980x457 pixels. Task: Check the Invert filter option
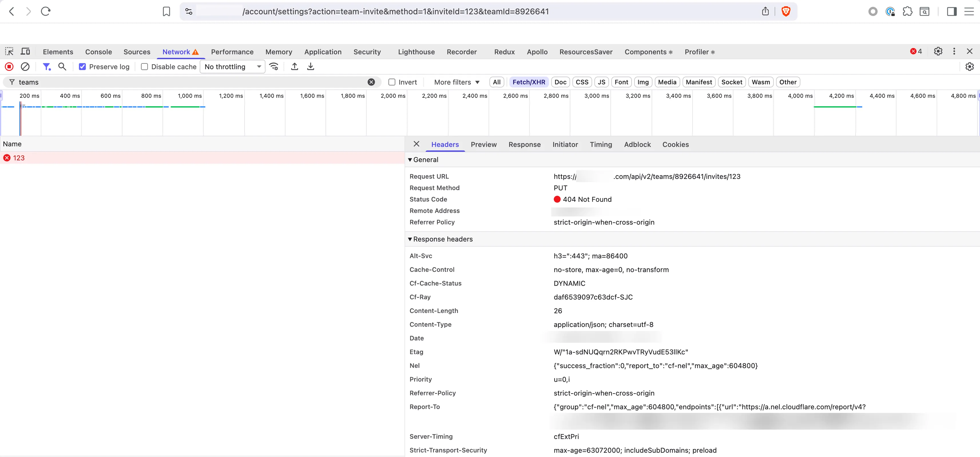[x=392, y=82]
